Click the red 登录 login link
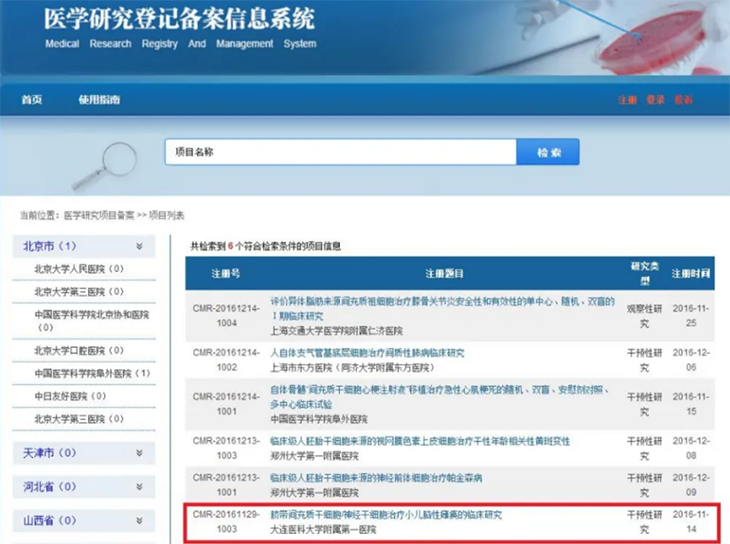Screen dimensions: 730x544 [656, 100]
